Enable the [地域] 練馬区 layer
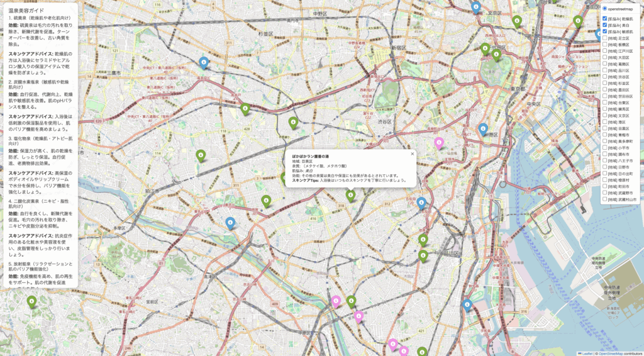The image size is (644, 356). coord(605,109)
